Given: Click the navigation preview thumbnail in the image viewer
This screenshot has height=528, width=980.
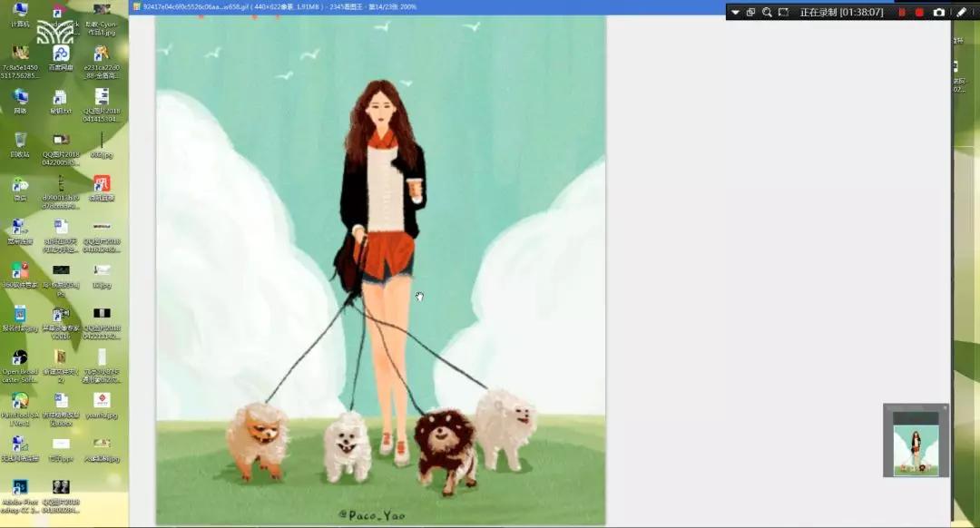Looking at the screenshot, I should tap(916, 451).
